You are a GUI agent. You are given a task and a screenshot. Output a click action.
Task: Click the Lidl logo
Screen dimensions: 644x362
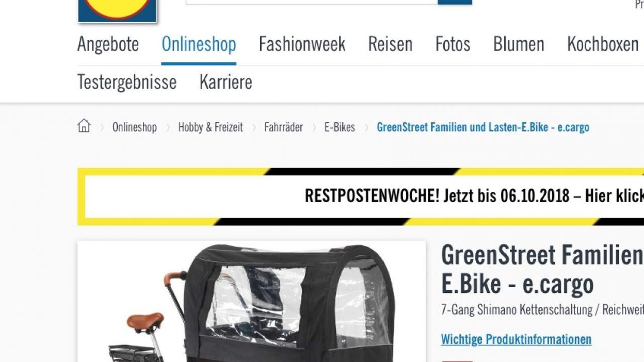pos(117,11)
